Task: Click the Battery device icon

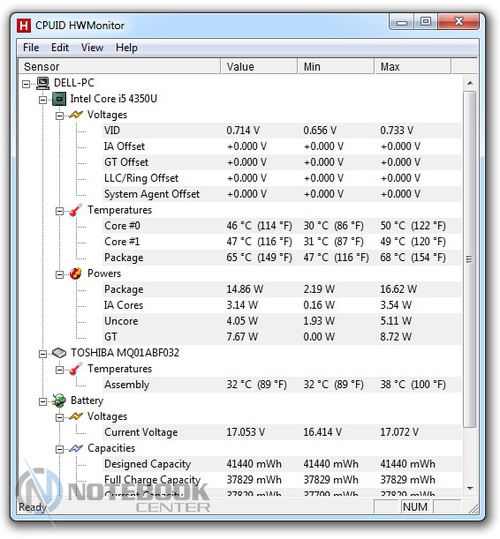Action: pos(59,401)
